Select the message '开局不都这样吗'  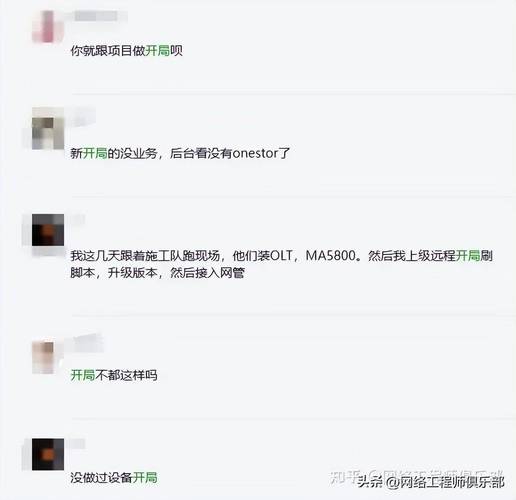point(114,375)
